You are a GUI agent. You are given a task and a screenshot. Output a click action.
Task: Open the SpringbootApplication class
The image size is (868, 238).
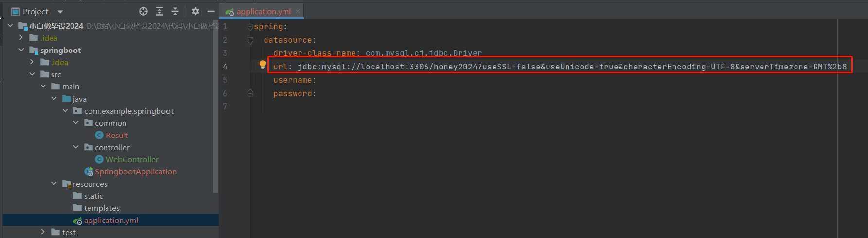point(136,171)
